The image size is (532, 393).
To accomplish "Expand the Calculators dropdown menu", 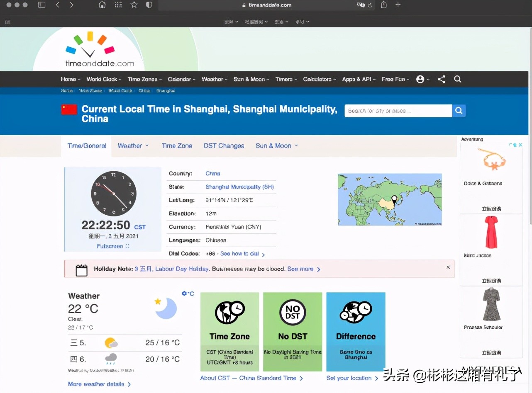I will tap(319, 79).
